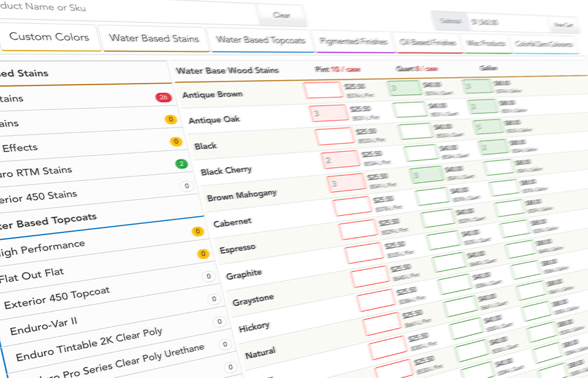Click the Graystone product name
The height and width of the screenshot is (378, 588).
click(253, 300)
